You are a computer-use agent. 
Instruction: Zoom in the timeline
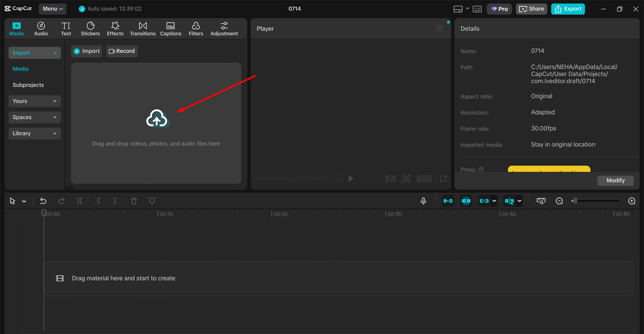click(632, 201)
